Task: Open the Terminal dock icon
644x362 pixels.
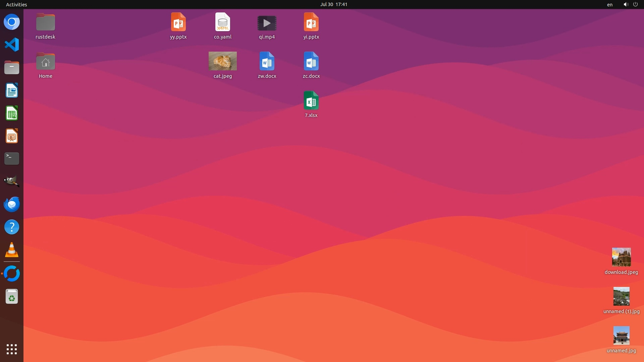Action: pyautogui.click(x=12, y=159)
